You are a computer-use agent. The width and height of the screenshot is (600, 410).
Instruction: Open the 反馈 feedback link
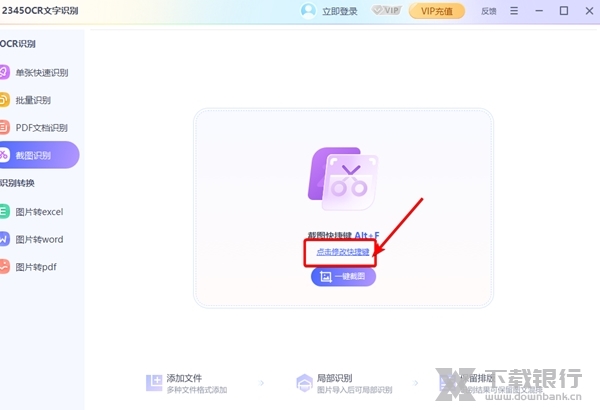click(489, 11)
